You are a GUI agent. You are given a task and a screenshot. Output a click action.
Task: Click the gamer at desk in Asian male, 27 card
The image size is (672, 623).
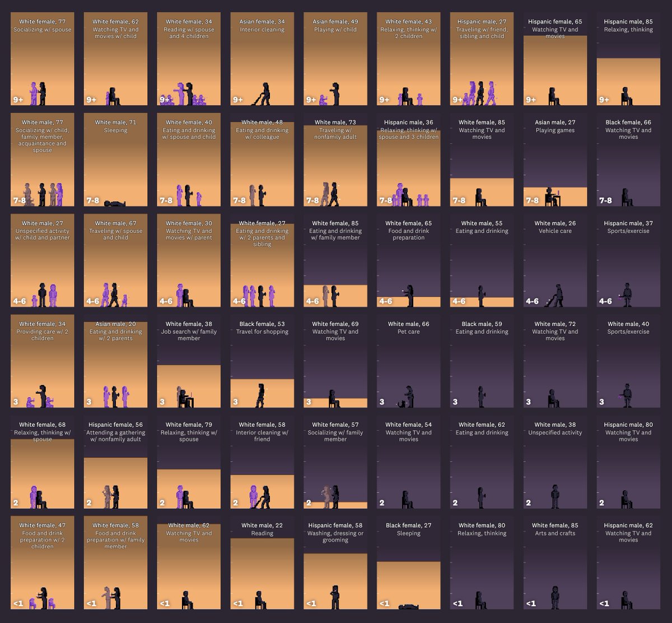(x=550, y=197)
